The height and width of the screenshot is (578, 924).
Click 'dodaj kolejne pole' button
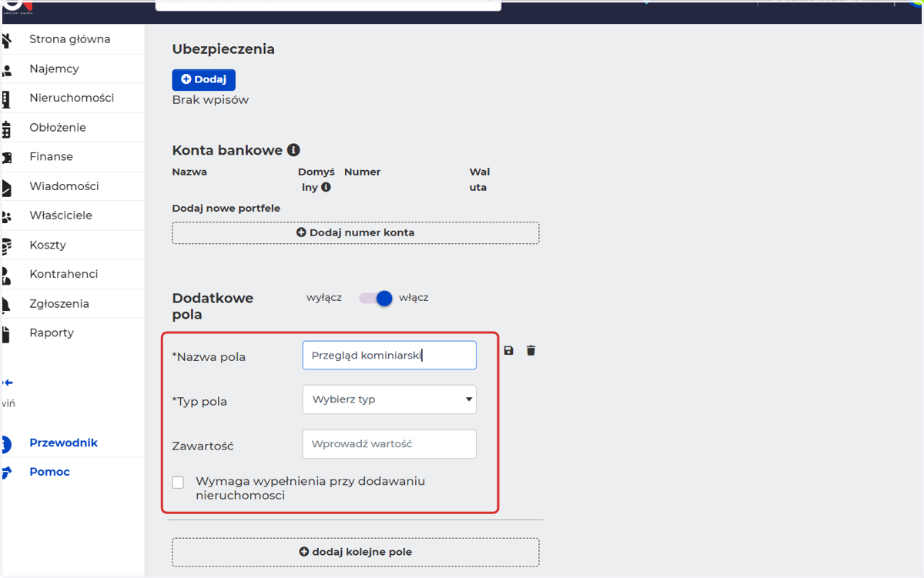(356, 552)
